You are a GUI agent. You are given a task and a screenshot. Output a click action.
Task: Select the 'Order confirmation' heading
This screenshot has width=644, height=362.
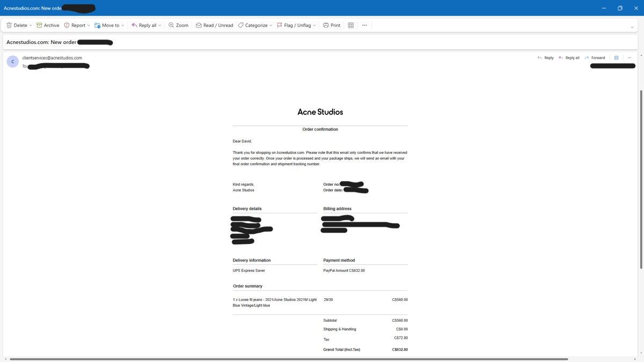click(x=320, y=129)
